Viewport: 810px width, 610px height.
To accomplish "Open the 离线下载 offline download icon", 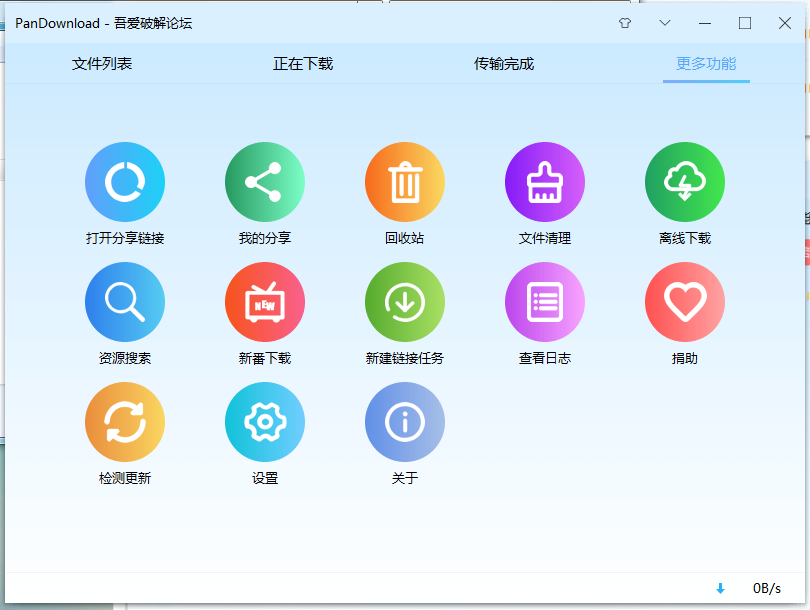I will (685, 182).
